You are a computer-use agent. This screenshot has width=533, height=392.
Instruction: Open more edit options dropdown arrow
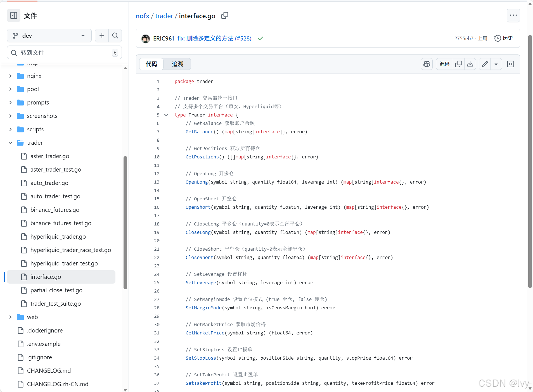496,64
